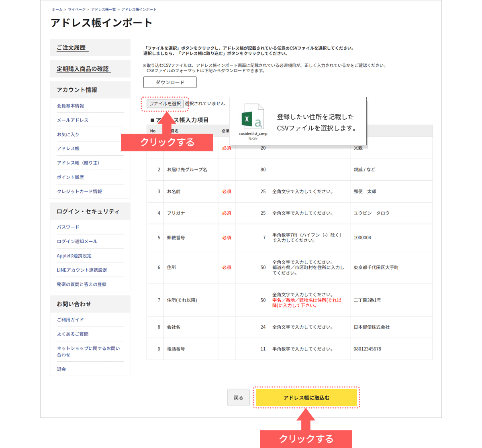The height and width of the screenshot is (448, 482).
Task: Click よくあるご質問 in the sidebar
Action: pyautogui.click(x=73, y=334)
